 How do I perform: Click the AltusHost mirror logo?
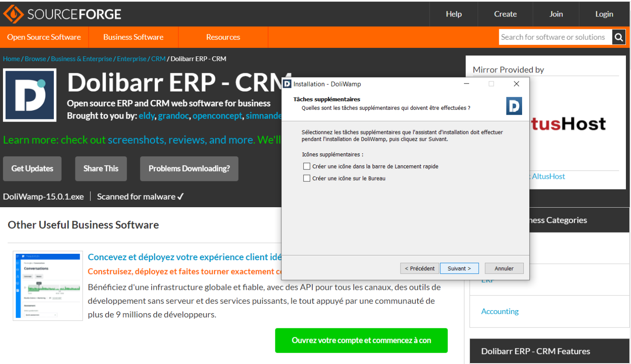pos(568,124)
